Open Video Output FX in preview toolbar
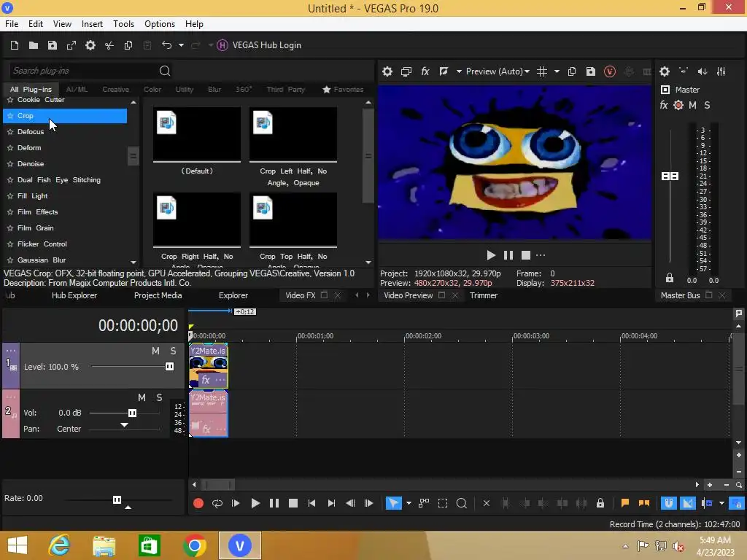Viewport: 747px width, 560px height. point(425,71)
